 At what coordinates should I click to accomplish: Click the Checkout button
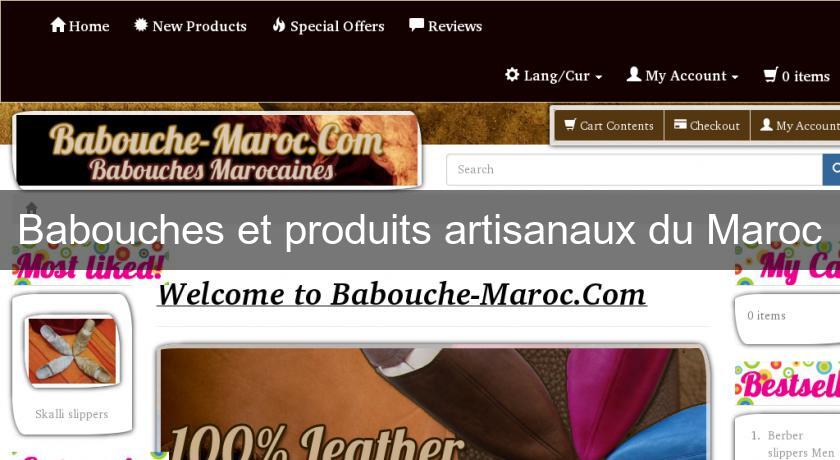707,125
